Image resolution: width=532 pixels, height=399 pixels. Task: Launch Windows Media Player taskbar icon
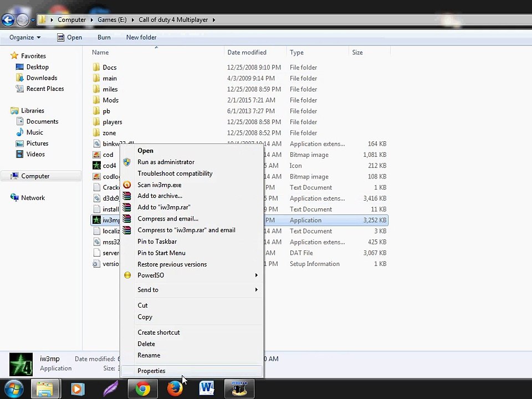click(x=78, y=389)
